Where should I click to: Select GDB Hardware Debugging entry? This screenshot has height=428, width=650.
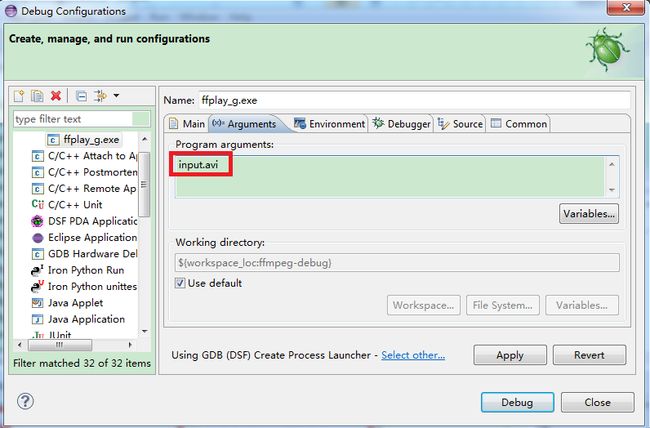coord(92,254)
